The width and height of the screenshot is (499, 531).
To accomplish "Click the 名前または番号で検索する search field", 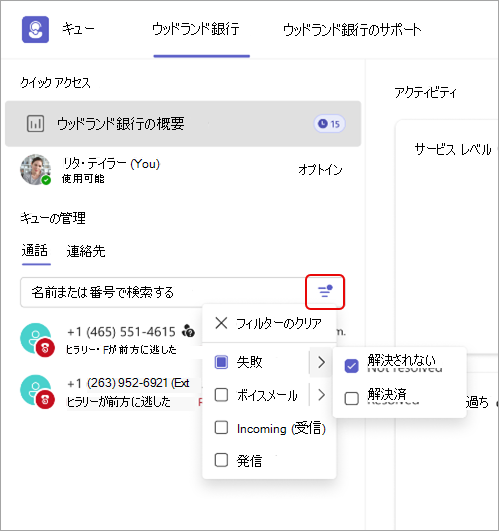I will [162, 292].
